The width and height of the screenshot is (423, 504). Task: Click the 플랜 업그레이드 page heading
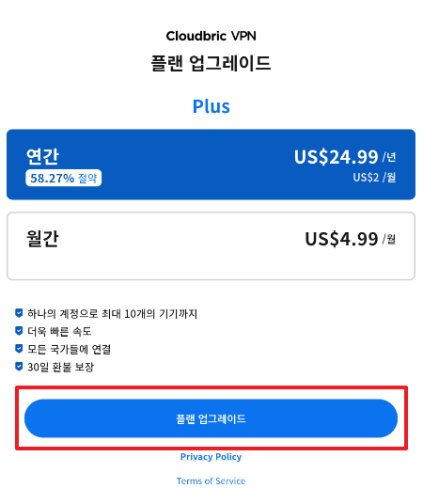click(x=211, y=63)
